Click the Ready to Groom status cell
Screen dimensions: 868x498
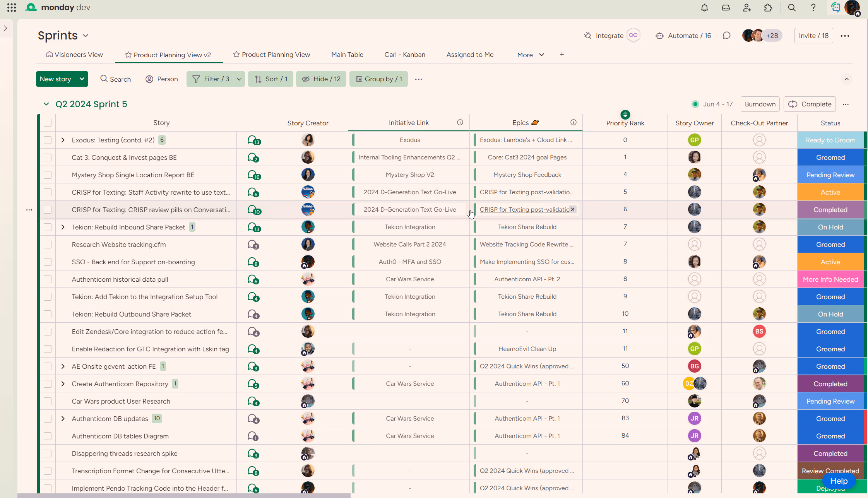point(830,140)
